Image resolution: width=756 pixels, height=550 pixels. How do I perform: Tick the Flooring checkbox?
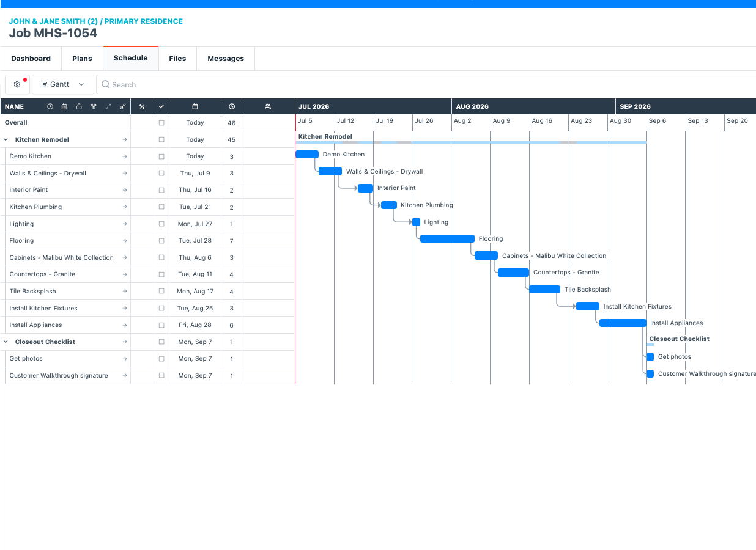click(161, 241)
